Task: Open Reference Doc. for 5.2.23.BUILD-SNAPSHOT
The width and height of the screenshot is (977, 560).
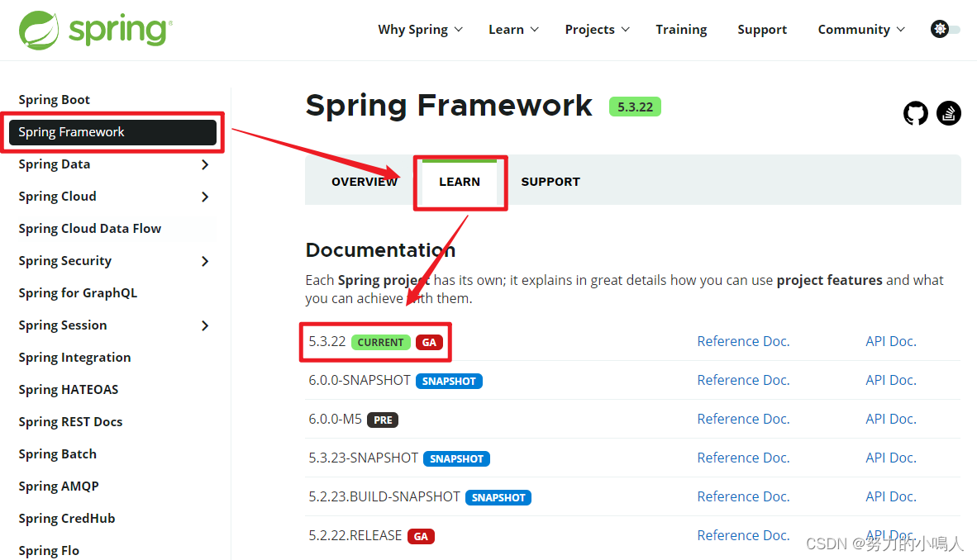Action: coord(743,496)
